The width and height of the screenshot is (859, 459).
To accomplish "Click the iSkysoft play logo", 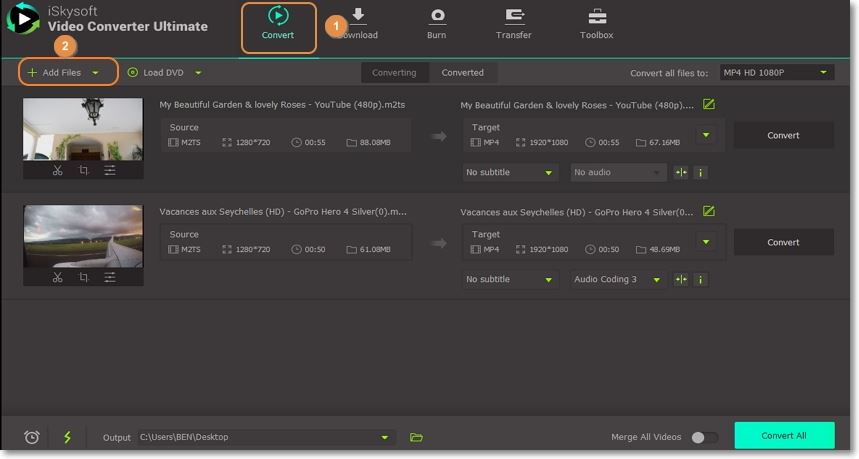I will [23, 19].
